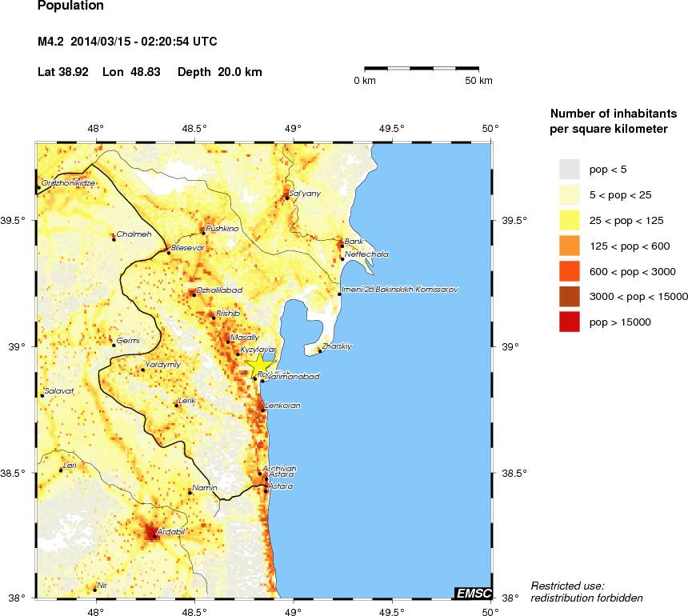Click the Population title text
Image resolution: width=688 pixels, height=616 pixels.
(x=70, y=7)
